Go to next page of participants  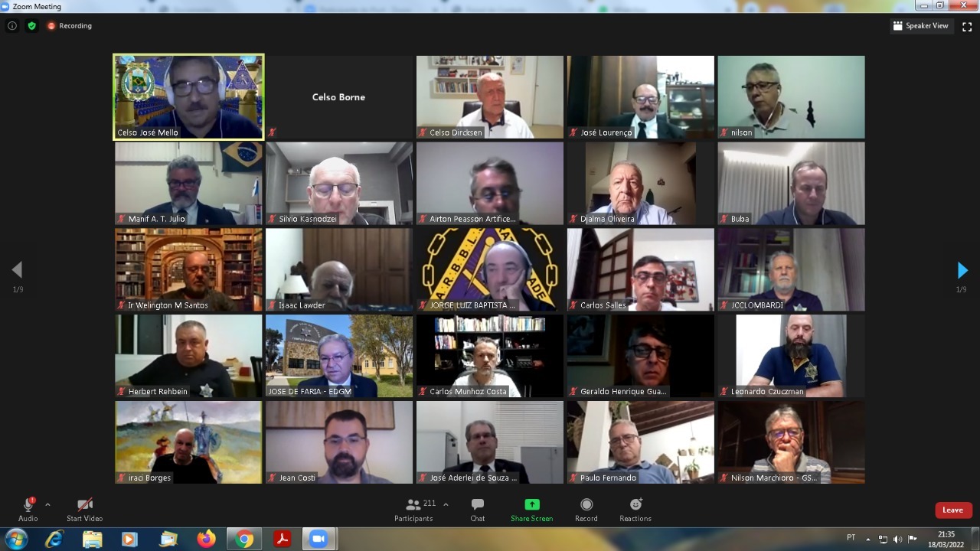[x=962, y=270]
